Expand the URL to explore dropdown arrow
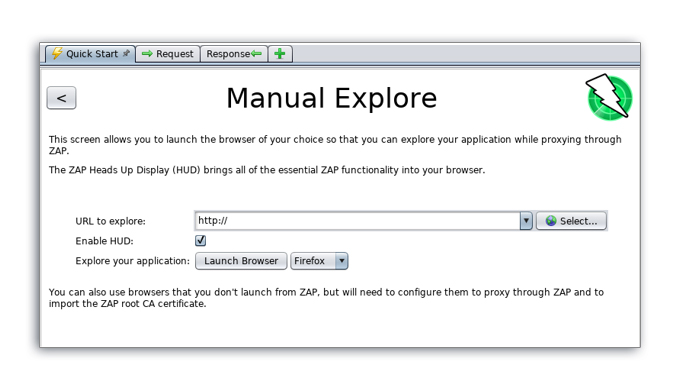Screen dimensions: 680x390 (x=526, y=221)
